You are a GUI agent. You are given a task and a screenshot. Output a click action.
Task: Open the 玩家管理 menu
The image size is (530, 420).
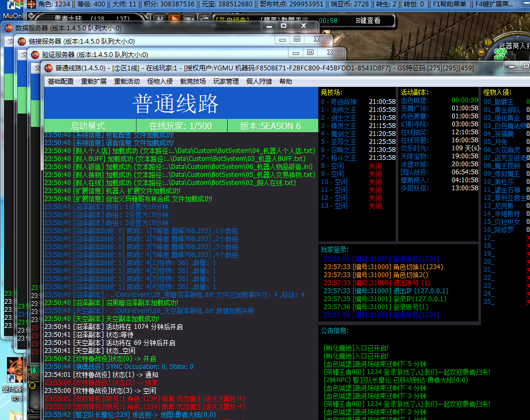click(x=226, y=82)
